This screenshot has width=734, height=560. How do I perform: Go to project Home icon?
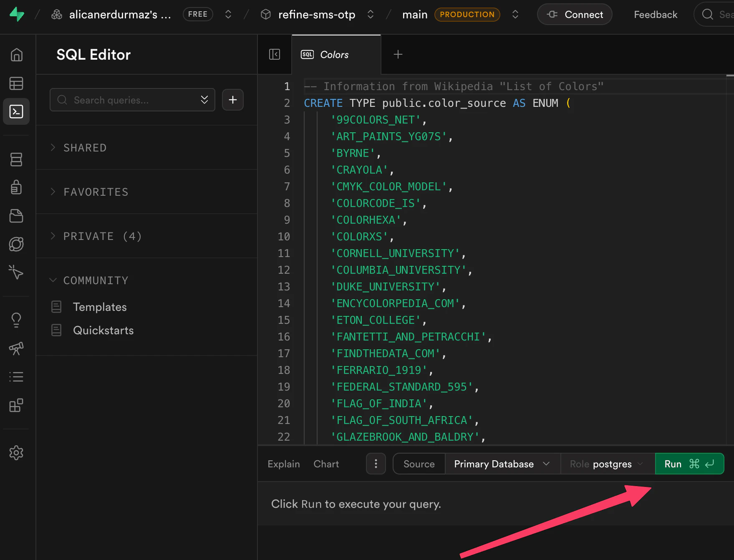pyautogui.click(x=16, y=55)
